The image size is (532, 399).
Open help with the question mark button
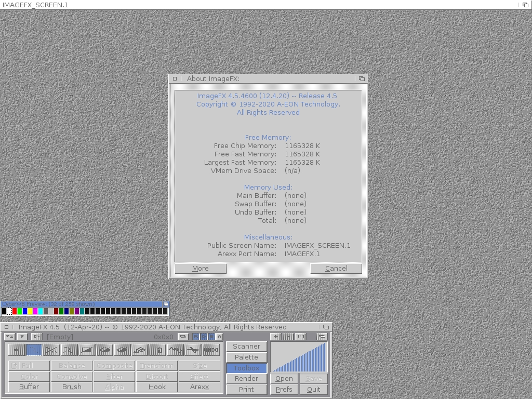pyautogui.click(x=22, y=337)
